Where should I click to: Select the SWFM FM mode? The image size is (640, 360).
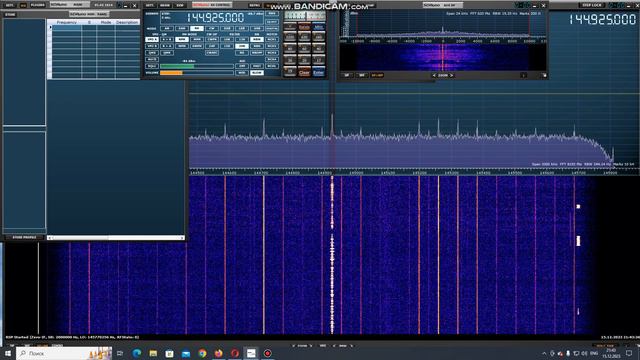(197, 46)
